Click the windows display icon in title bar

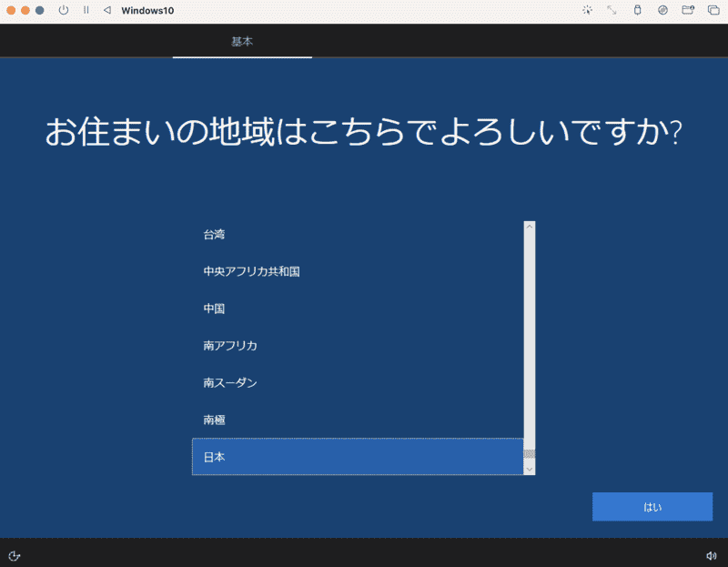pyautogui.click(x=713, y=10)
